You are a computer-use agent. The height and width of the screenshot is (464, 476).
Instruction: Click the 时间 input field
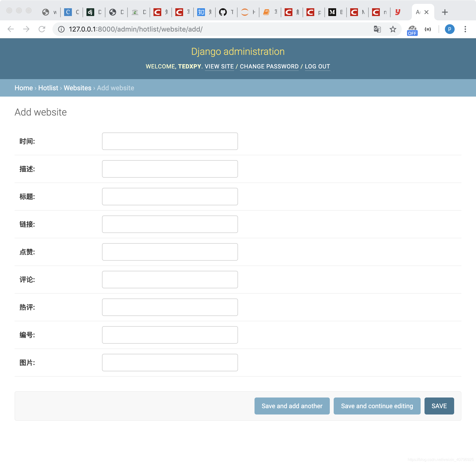pyautogui.click(x=170, y=141)
